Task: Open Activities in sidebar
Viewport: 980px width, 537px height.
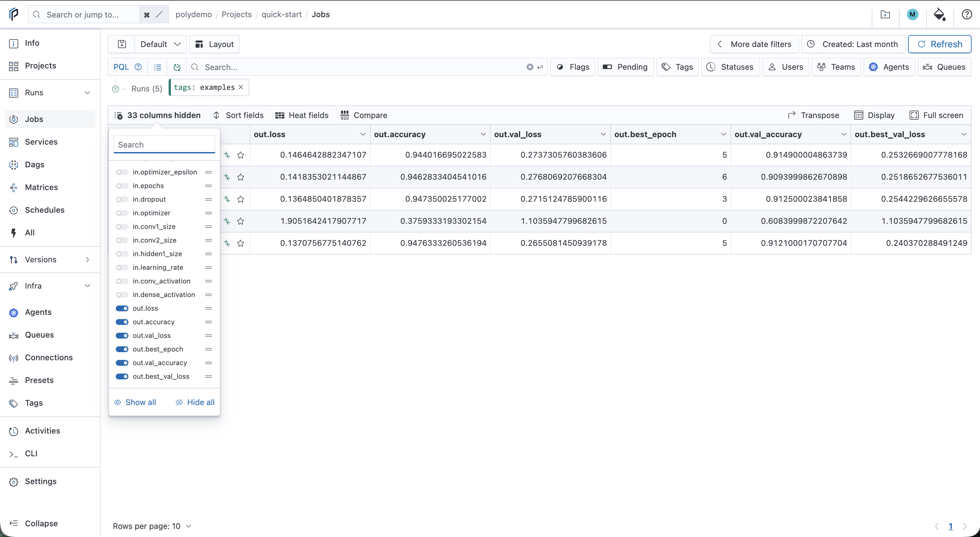Action: [50, 431]
